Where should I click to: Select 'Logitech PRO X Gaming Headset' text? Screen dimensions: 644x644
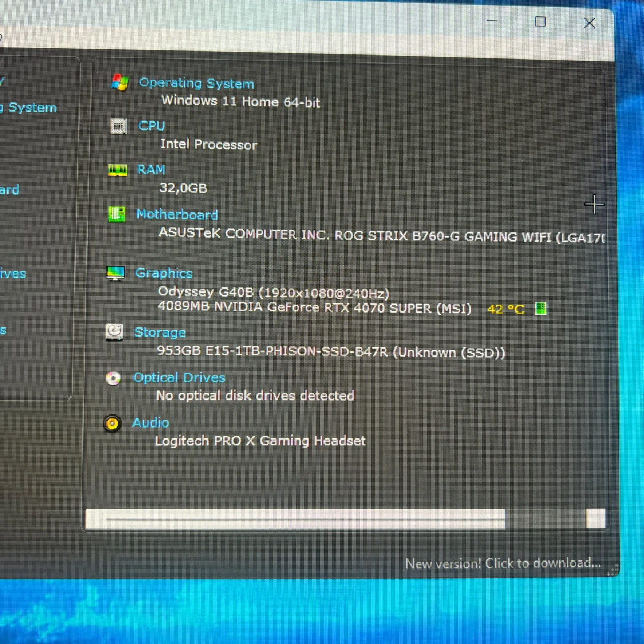(260, 441)
